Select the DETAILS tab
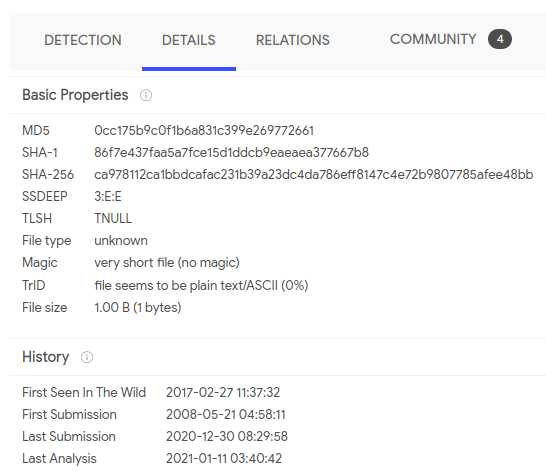The height and width of the screenshot is (471, 546). click(189, 40)
